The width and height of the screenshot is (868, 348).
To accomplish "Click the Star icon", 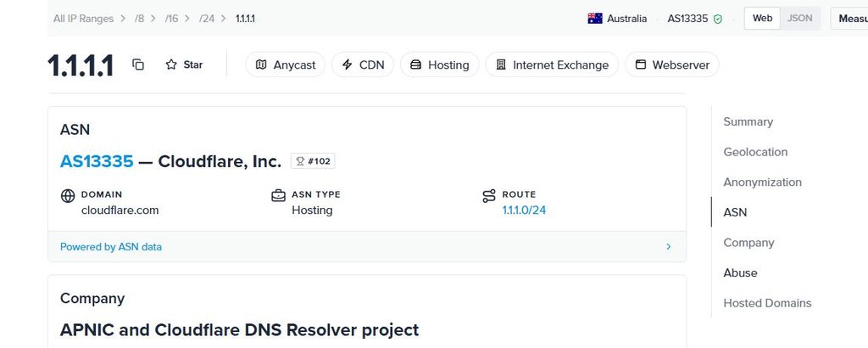I will (x=171, y=65).
